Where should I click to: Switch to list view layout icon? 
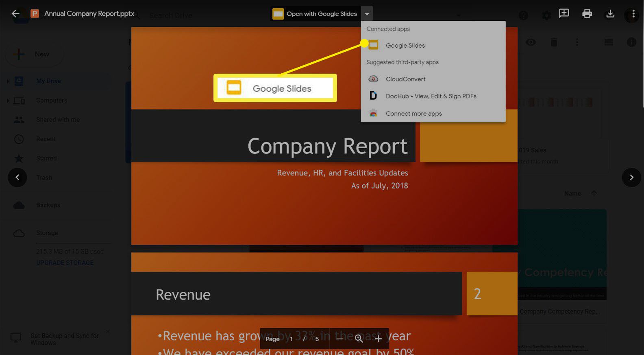[609, 42]
